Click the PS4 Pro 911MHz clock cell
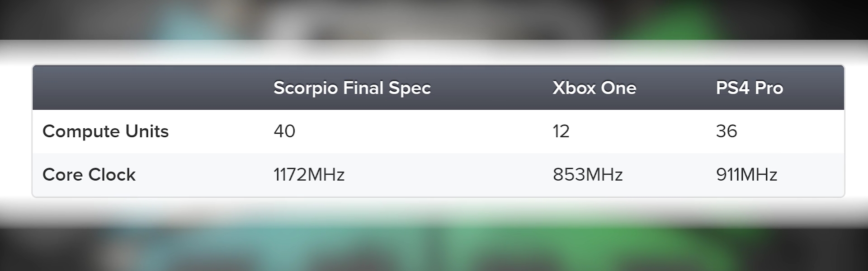 746,174
